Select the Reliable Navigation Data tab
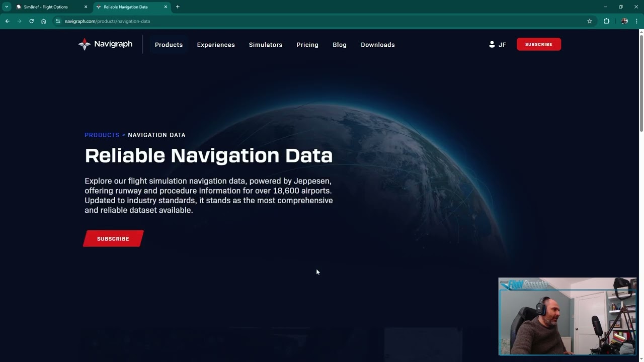Image resolution: width=644 pixels, height=362 pixels. (x=132, y=7)
